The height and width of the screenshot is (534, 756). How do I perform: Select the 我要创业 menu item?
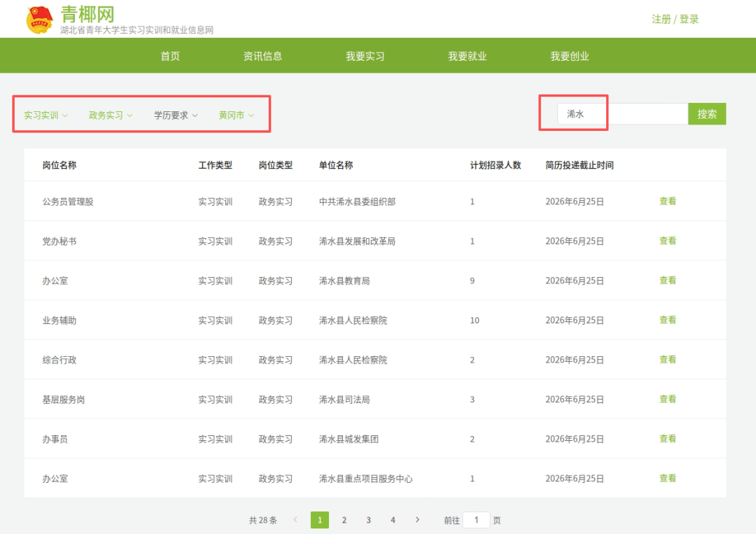(570, 56)
